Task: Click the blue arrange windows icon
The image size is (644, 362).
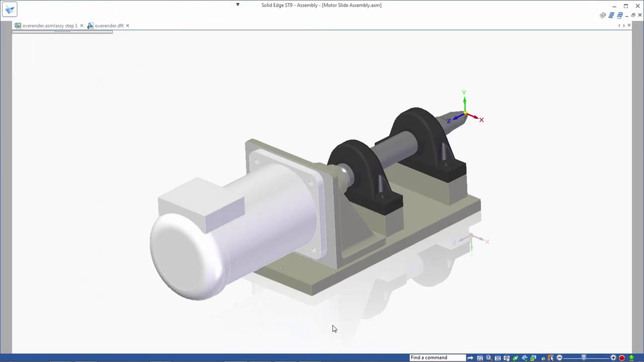Action: pos(620,16)
